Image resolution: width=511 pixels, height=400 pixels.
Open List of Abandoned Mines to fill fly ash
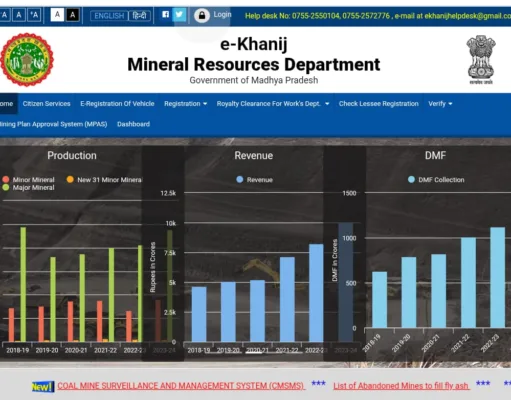click(401, 386)
